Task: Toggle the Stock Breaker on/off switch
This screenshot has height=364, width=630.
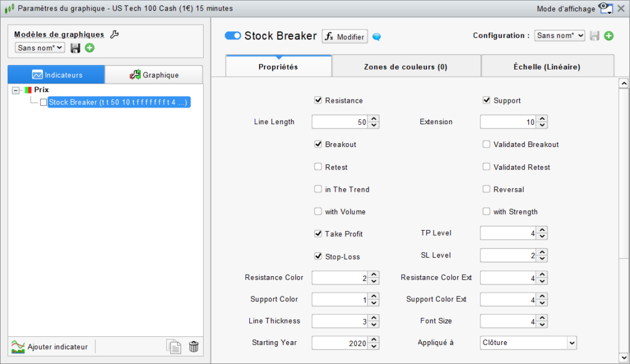Action: click(x=233, y=36)
